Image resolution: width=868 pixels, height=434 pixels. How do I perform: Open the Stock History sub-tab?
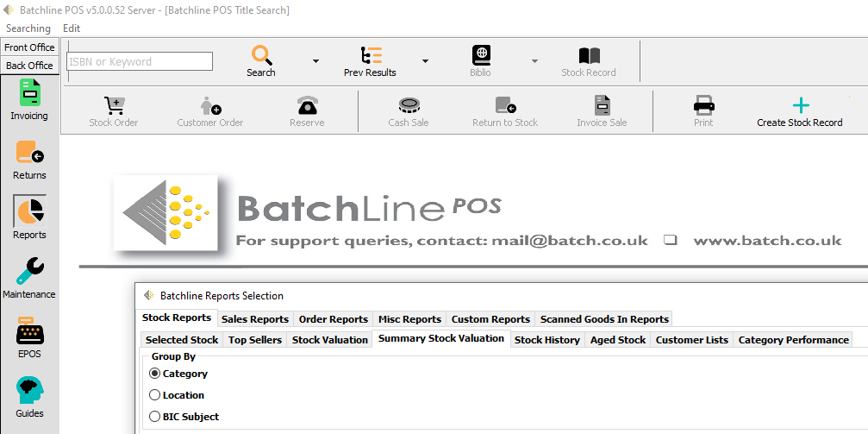click(547, 340)
